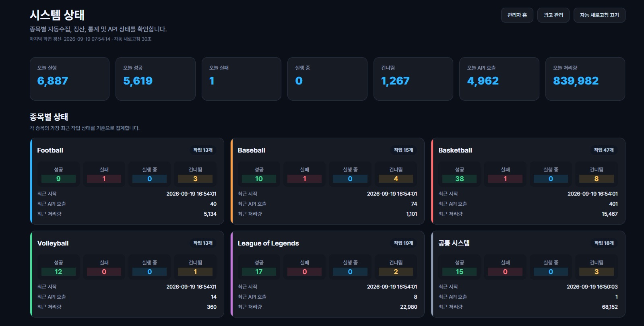Select Volleyball 최근 처리량 value 360
Viewport: 644px width, 326px height.
pyautogui.click(x=212, y=307)
